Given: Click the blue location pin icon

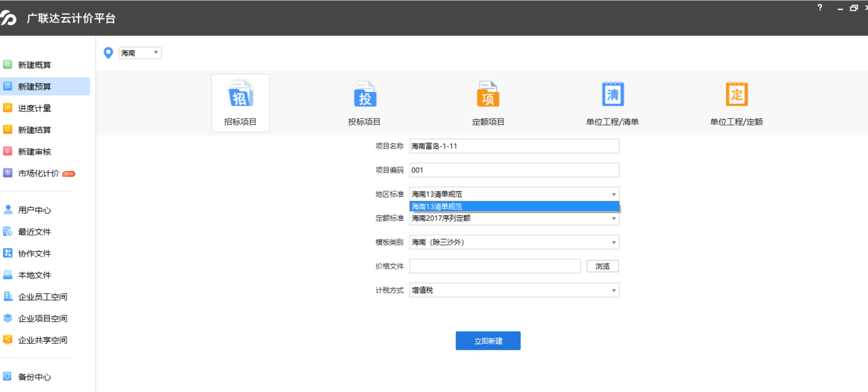Looking at the screenshot, I should point(108,53).
